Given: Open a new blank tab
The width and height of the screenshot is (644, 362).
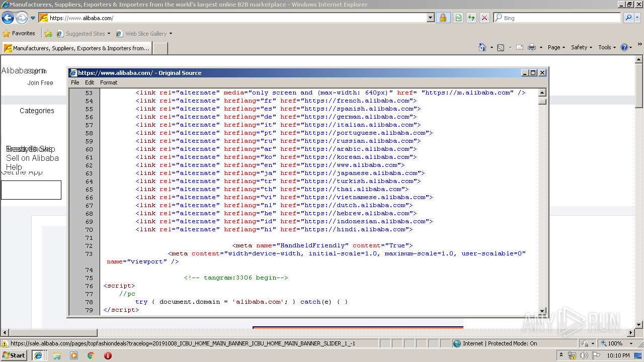Looking at the screenshot, I should pyautogui.click(x=160, y=48).
